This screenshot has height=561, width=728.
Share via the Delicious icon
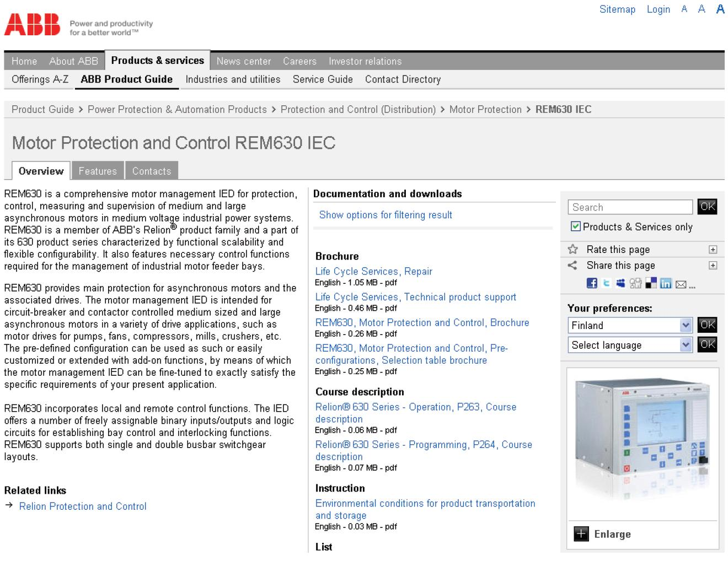point(651,283)
